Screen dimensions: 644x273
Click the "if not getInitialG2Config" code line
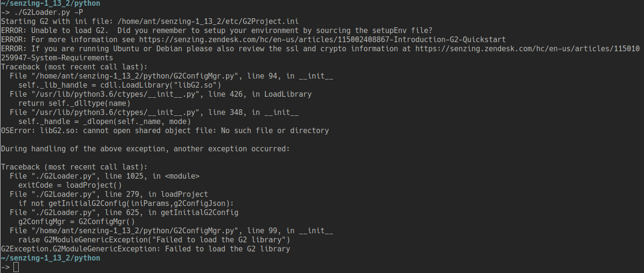tap(126, 204)
